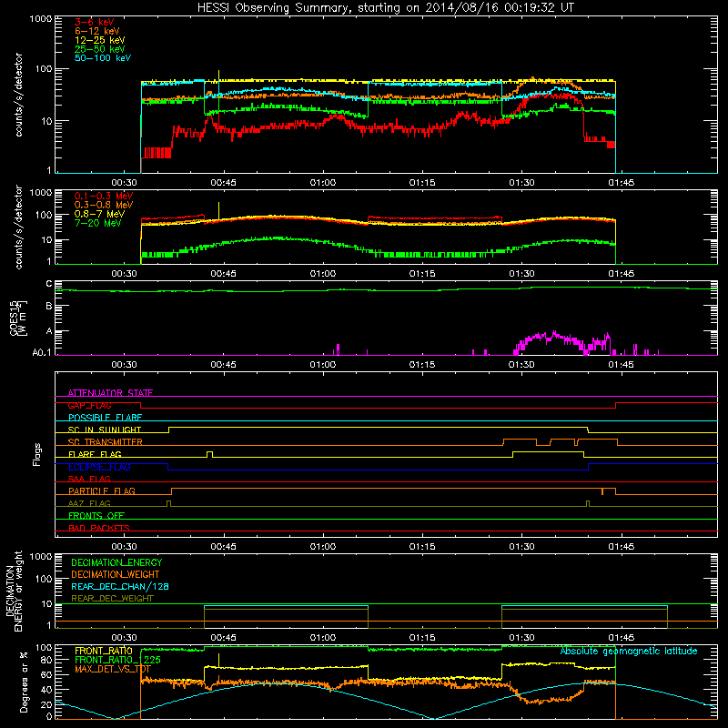Viewport: 728px width, 728px height.
Task: Click the 0.1-0.3 MeV legend entry
Action: [104, 196]
